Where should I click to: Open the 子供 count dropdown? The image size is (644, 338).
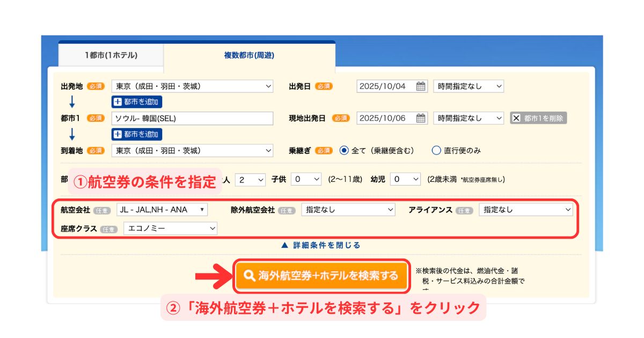(306, 180)
